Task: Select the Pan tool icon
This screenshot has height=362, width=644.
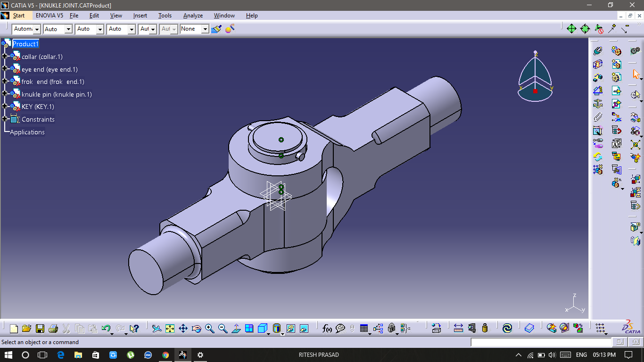Action: (183, 329)
